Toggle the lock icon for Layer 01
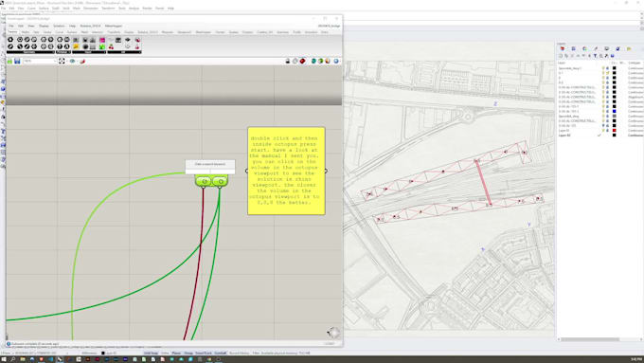 608,130
